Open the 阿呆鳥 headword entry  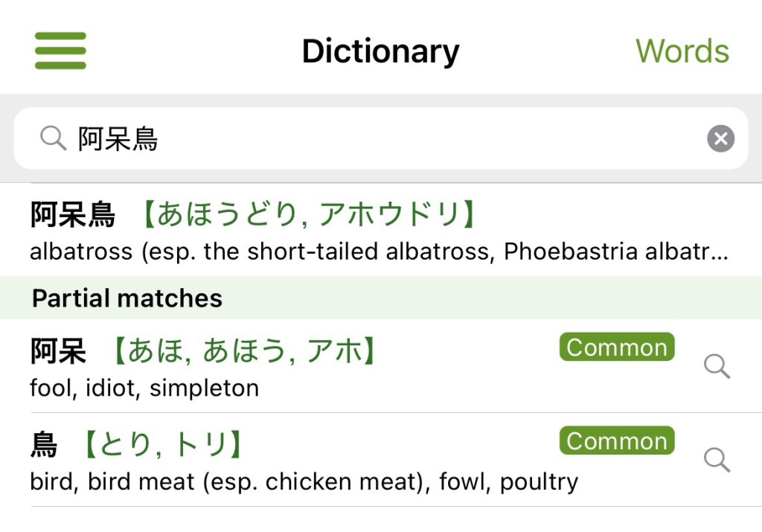click(72, 215)
